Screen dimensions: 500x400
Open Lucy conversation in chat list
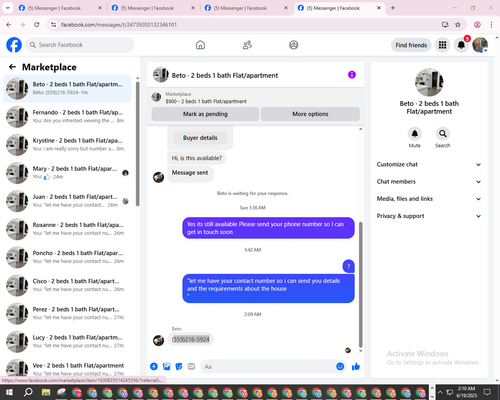(x=67, y=341)
